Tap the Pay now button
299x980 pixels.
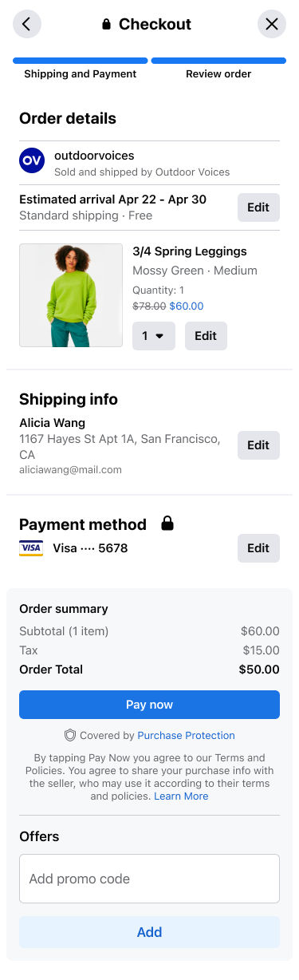[x=149, y=705]
